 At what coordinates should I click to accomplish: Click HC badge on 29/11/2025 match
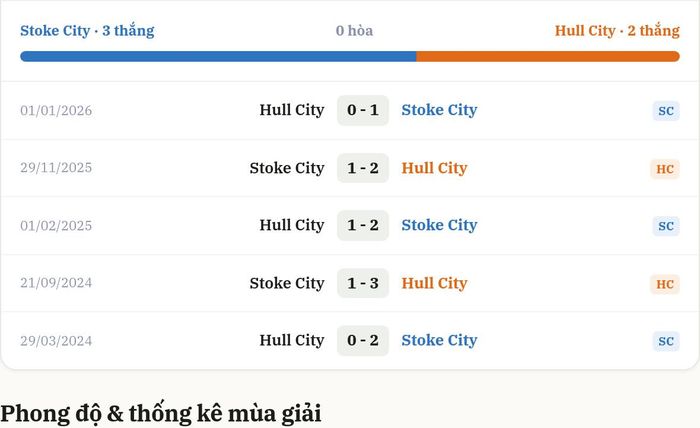pos(665,169)
